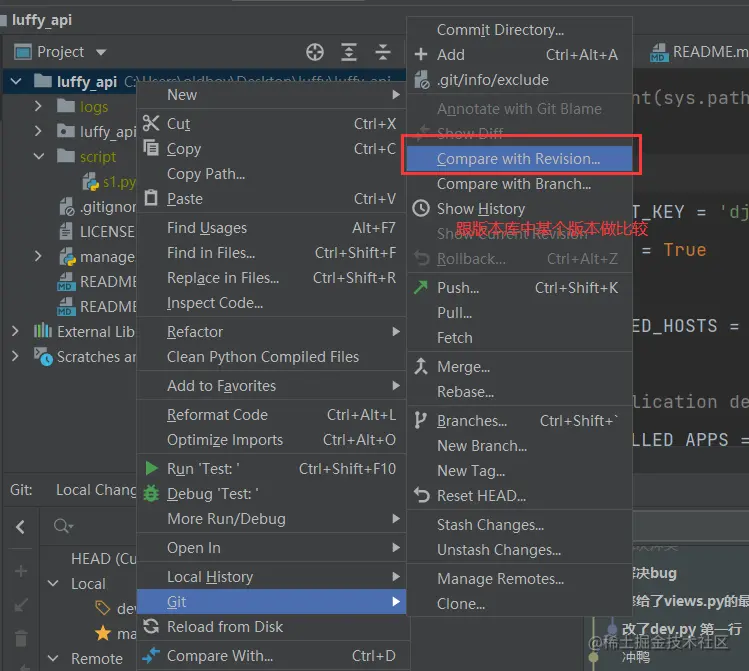Click the README.md tab file icon

point(659,53)
